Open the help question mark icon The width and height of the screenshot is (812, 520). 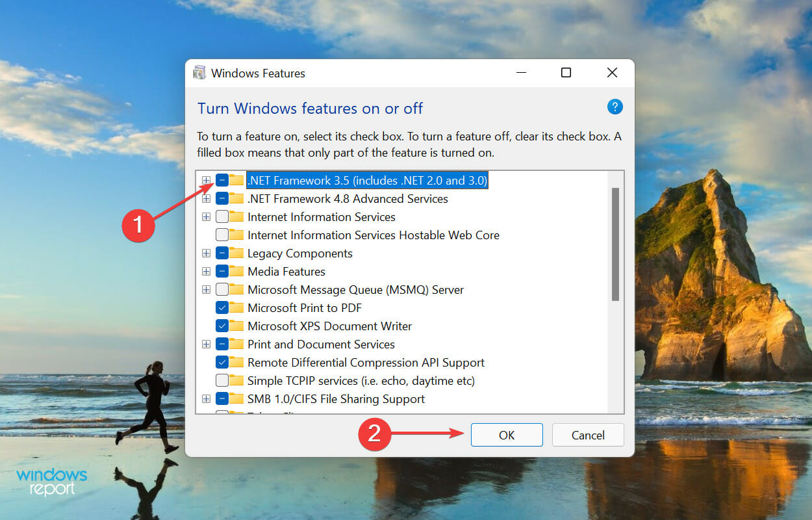point(615,107)
